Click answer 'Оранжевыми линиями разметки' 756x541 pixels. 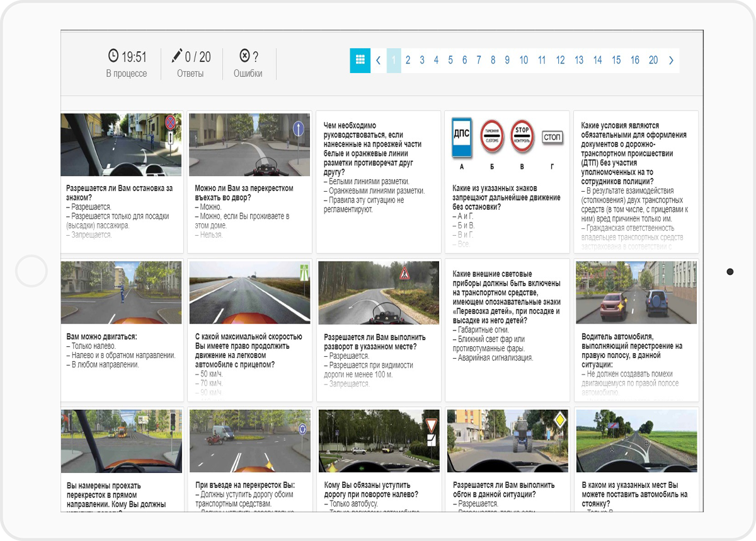click(x=374, y=190)
